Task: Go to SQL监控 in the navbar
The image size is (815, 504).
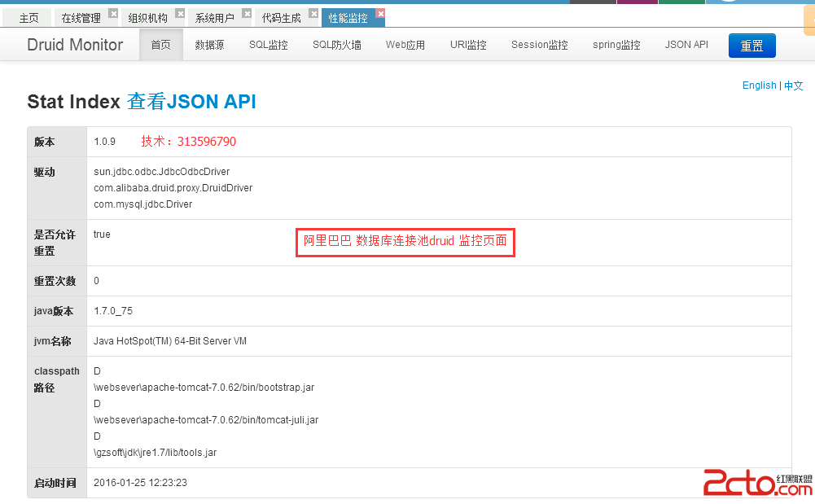Action: (268, 45)
